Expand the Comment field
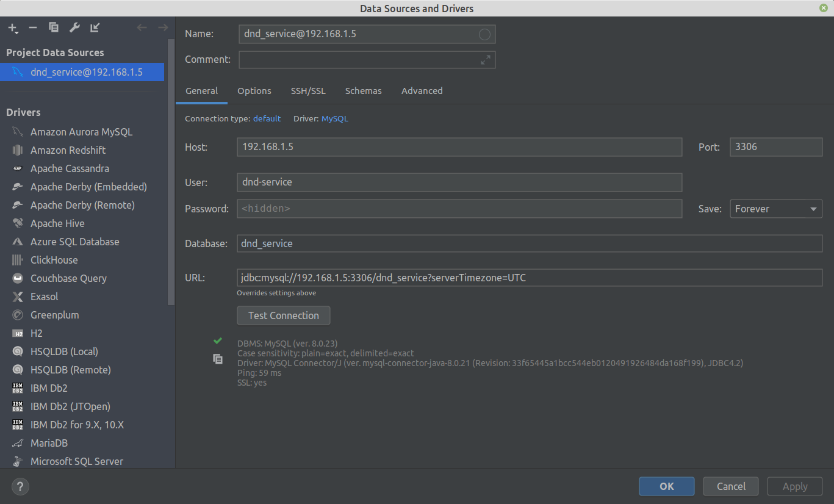 pos(486,60)
